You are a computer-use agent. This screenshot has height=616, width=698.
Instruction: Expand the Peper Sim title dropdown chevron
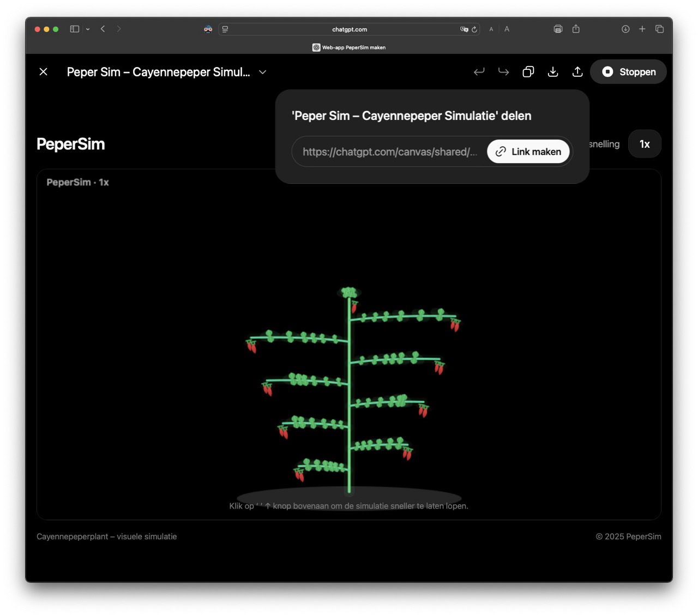(x=263, y=72)
